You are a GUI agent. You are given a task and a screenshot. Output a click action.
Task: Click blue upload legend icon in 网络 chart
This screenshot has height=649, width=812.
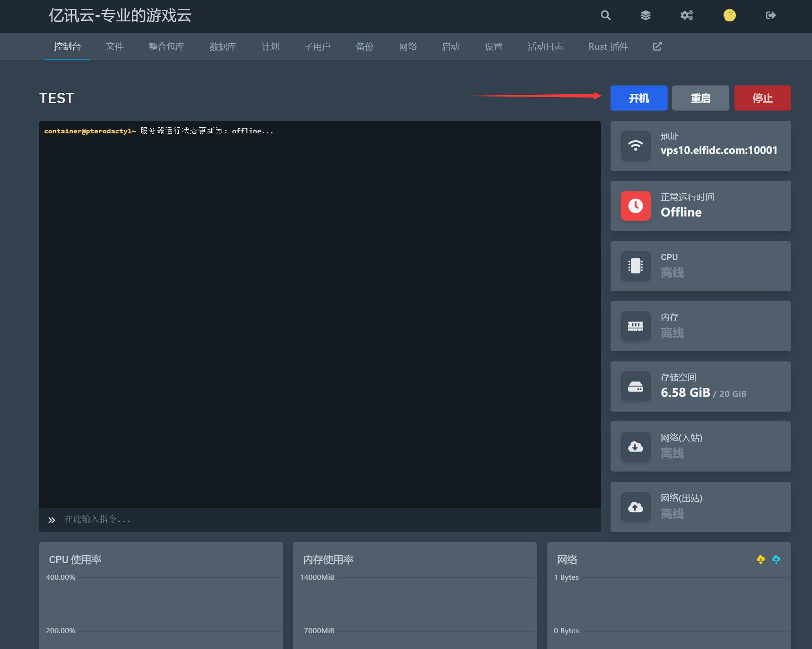[x=776, y=560]
